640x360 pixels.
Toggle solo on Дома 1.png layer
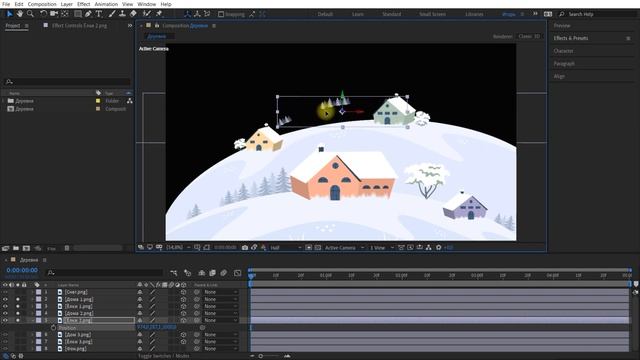coord(18,299)
